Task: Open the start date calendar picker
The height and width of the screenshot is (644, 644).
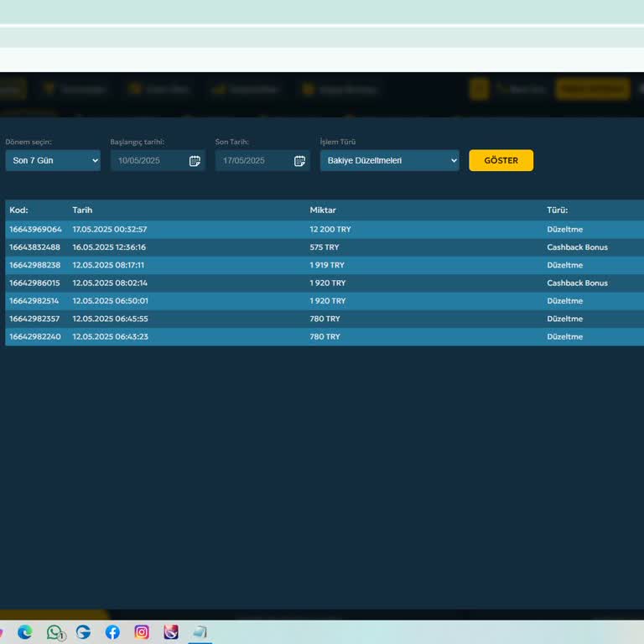Action: coord(195,161)
